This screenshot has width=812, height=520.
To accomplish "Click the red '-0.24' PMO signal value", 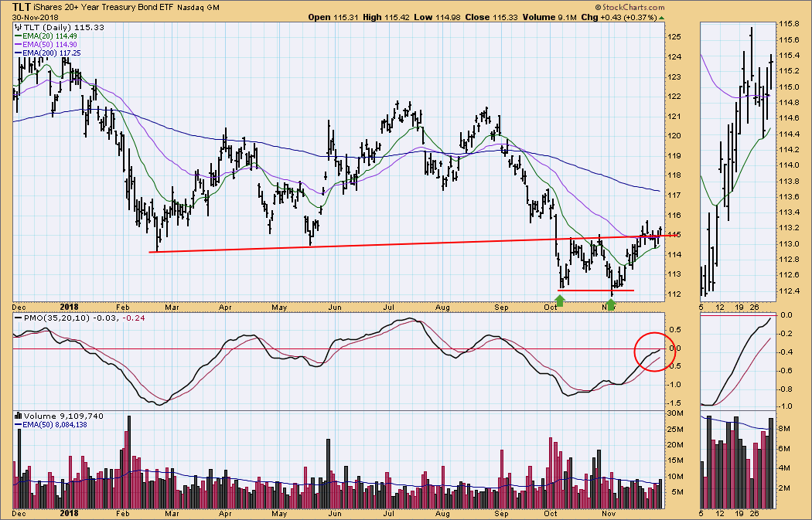I will click(x=134, y=318).
